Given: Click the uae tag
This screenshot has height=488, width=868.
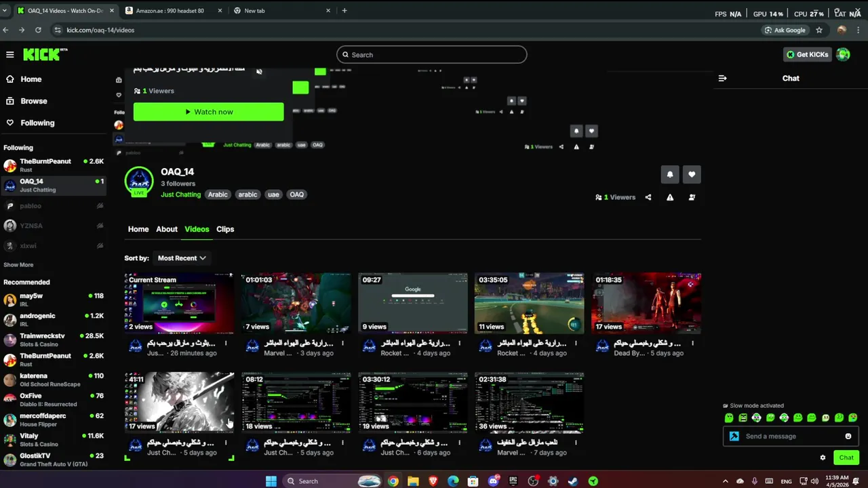Looking at the screenshot, I should tap(273, 195).
